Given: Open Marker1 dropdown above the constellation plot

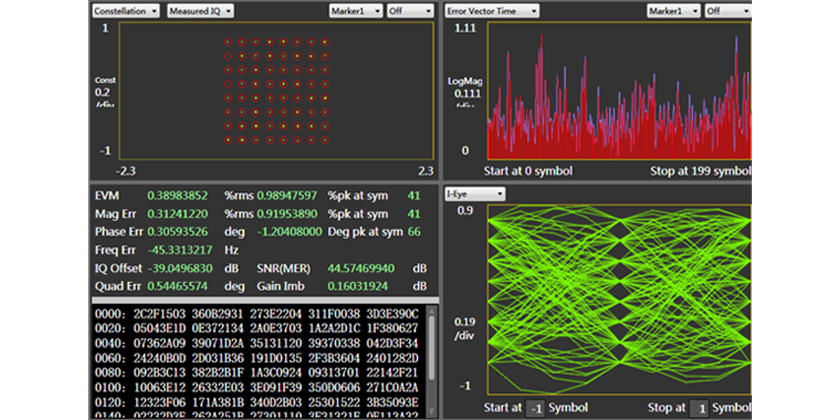Looking at the screenshot, I should coord(357,10).
